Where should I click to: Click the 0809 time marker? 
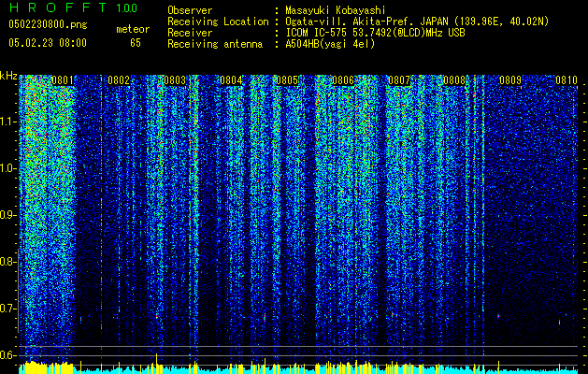[x=510, y=80]
